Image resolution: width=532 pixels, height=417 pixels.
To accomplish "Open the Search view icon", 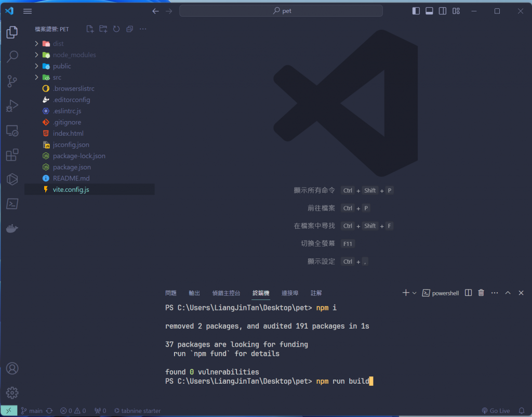I will point(12,56).
